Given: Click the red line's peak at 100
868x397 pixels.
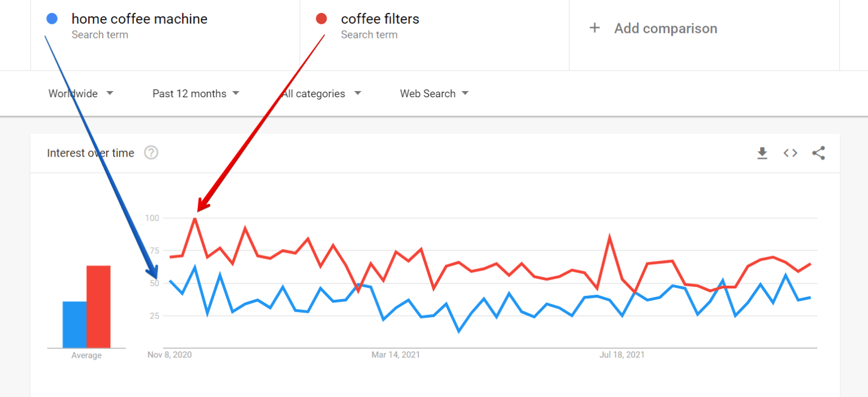Looking at the screenshot, I should click(x=195, y=218).
